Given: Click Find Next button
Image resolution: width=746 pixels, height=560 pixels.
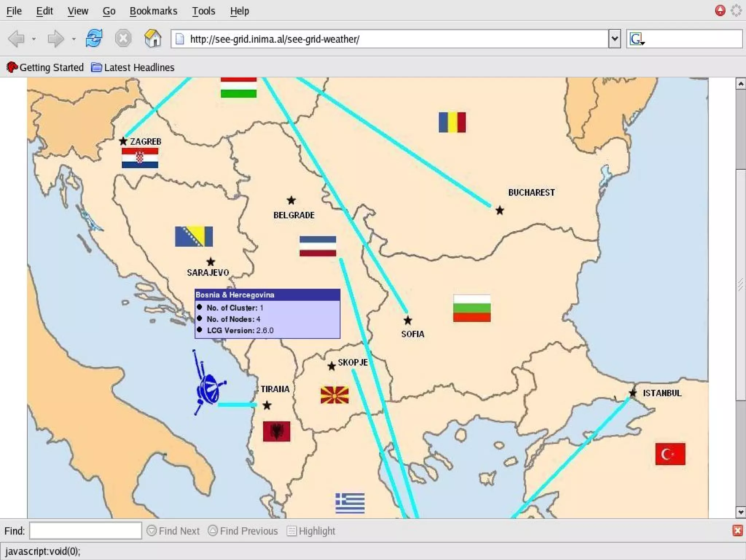Looking at the screenshot, I should [173, 531].
